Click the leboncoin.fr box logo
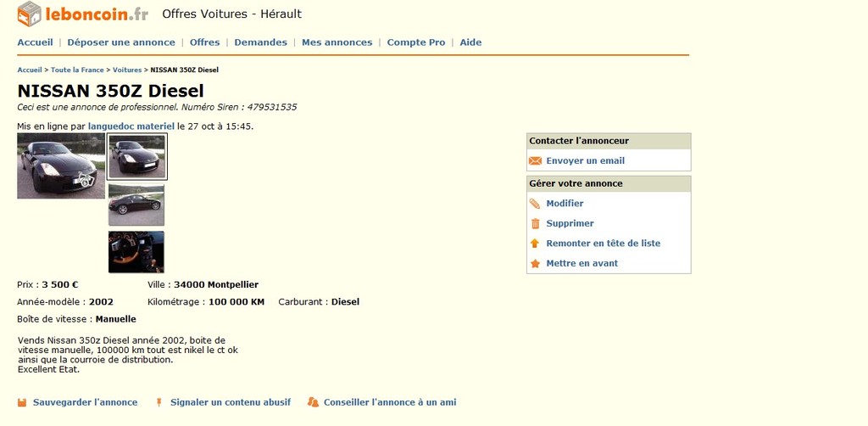 (30, 14)
